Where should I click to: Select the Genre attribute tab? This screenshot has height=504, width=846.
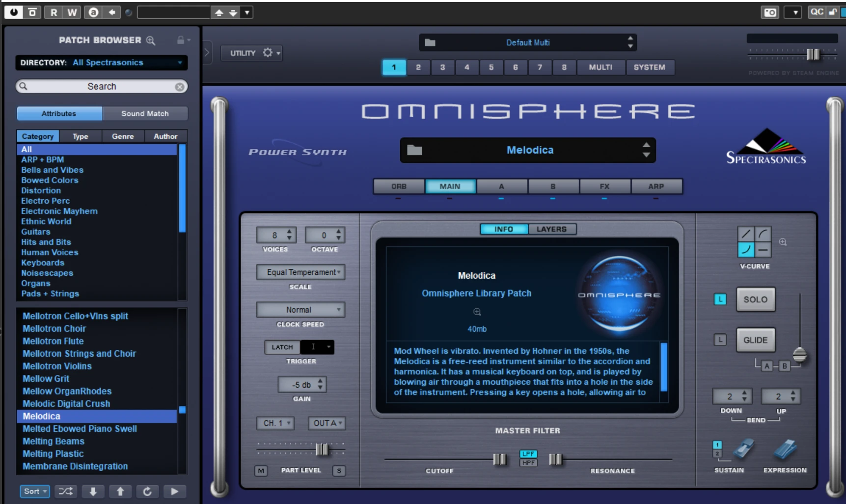pos(123,136)
